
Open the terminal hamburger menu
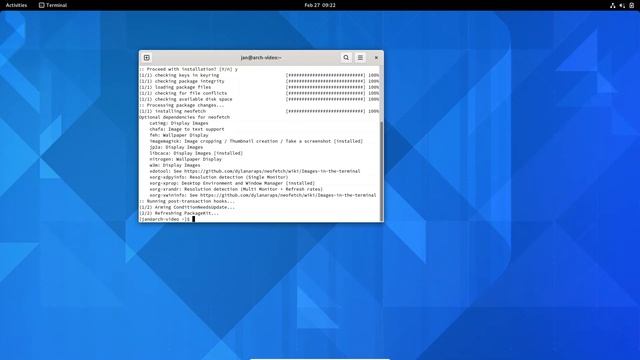[360, 58]
